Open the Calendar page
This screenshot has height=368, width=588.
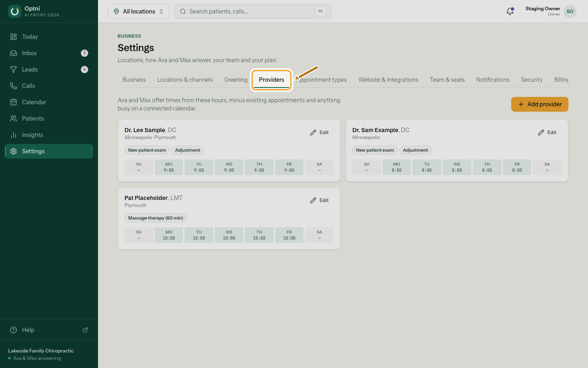(49, 102)
